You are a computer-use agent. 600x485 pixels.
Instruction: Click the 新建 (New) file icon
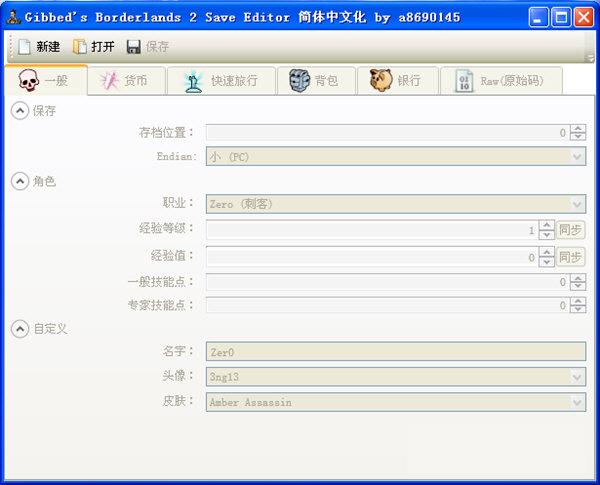point(24,46)
